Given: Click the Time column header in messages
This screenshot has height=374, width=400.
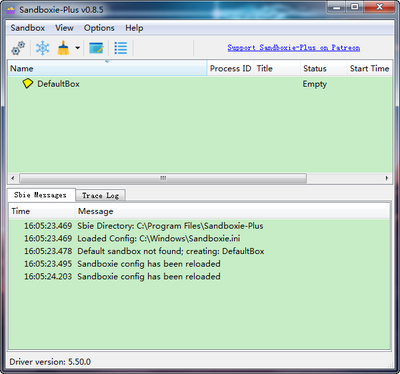Looking at the screenshot, I should pyautogui.click(x=42, y=211).
